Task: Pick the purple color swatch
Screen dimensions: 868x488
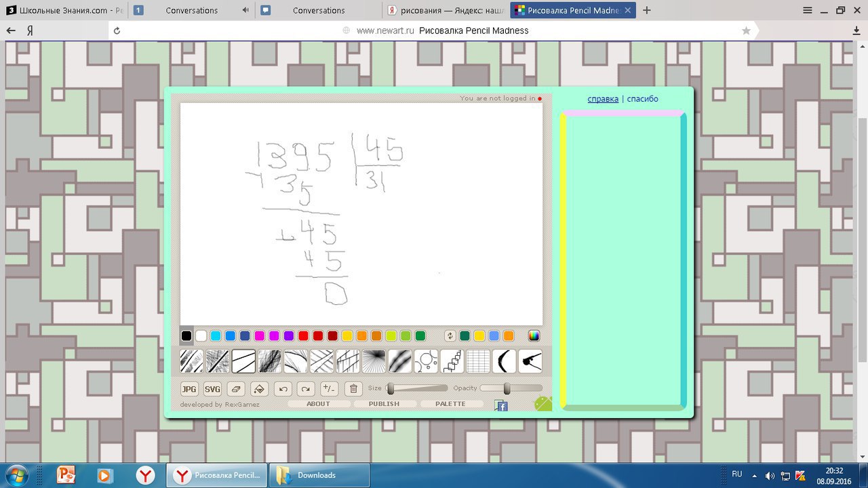Action: 289,335
